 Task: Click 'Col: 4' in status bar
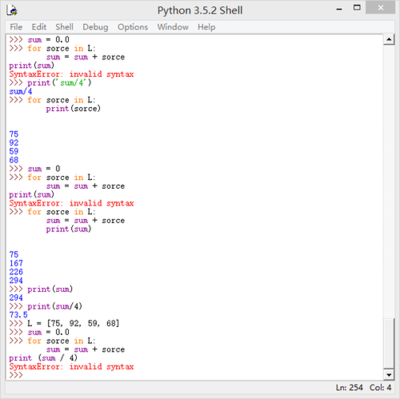click(x=380, y=388)
